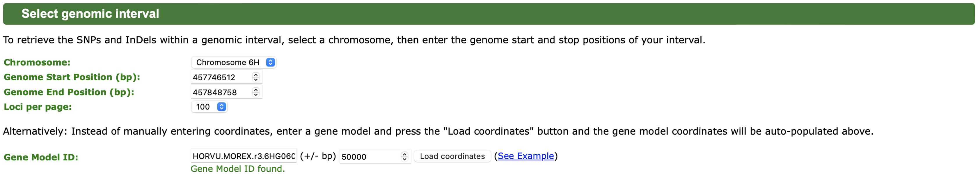The width and height of the screenshot is (980, 181).
Task: Click the Loci per page label
Action: 38,107
